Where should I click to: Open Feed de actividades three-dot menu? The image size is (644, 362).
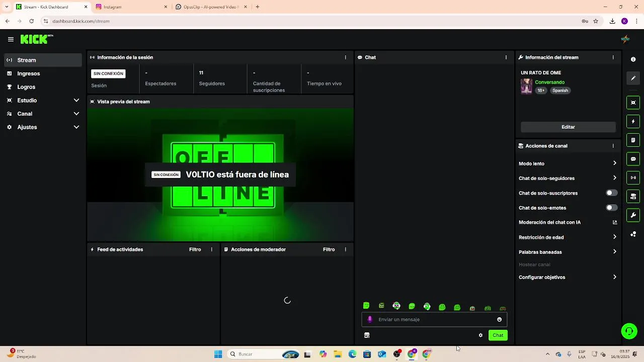click(x=211, y=249)
